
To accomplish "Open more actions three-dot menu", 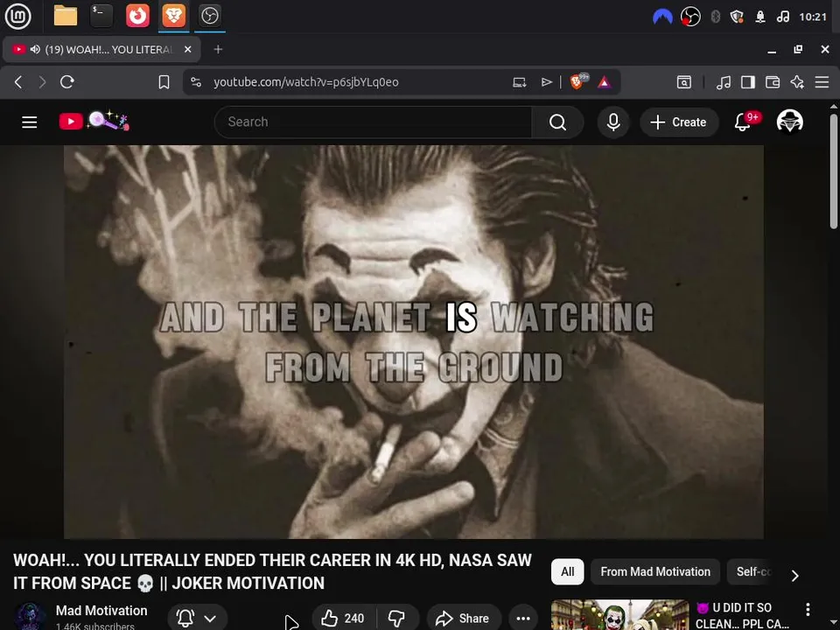I will tap(523, 619).
